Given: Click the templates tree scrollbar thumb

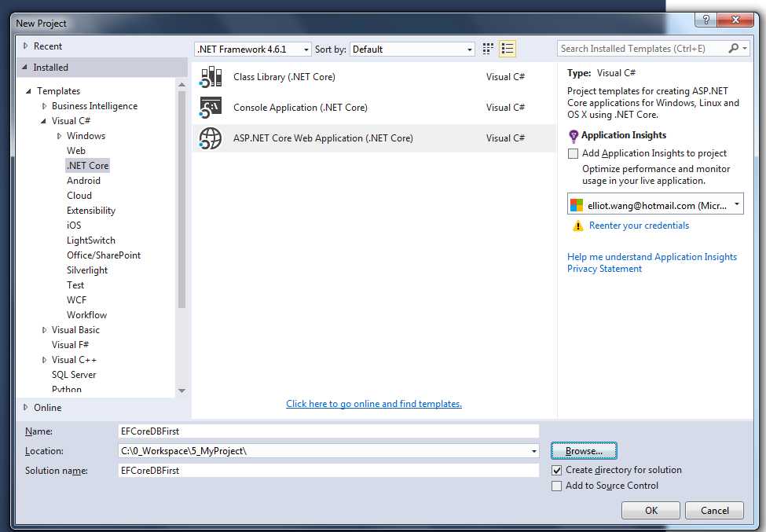Looking at the screenshot, I should tap(181, 200).
